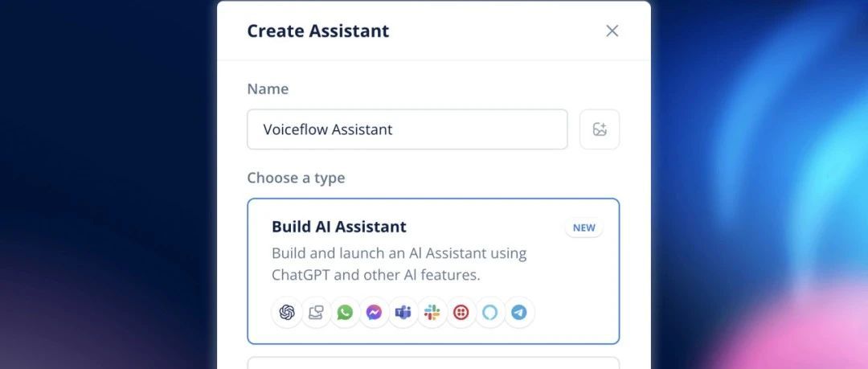Click the Amazon Alexa channel icon
Image resolution: width=868 pixels, height=369 pixels.
pos(489,313)
